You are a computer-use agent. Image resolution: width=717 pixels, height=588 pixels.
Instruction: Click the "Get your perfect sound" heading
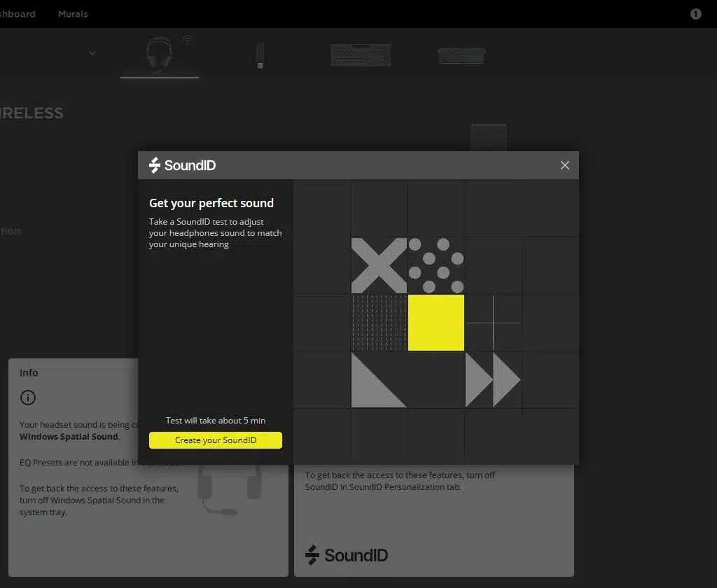tap(211, 203)
